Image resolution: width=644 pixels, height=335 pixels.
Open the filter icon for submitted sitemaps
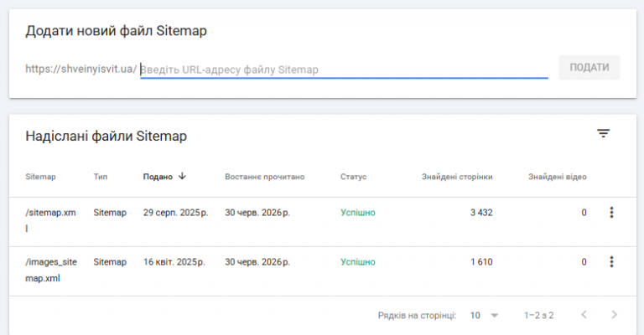603,133
